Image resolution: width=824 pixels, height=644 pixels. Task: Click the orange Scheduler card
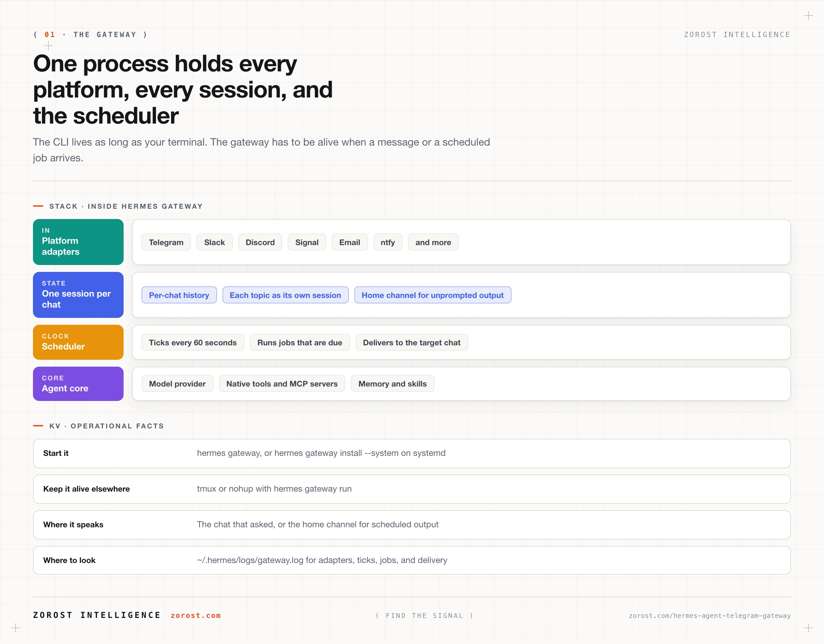pyautogui.click(x=78, y=342)
